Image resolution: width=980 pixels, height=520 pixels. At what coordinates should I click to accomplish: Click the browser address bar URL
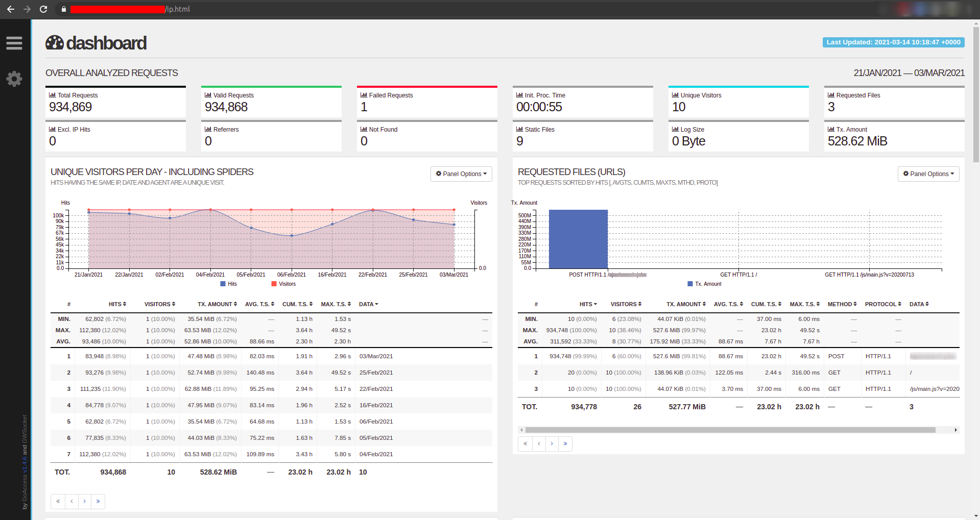click(130, 9)
